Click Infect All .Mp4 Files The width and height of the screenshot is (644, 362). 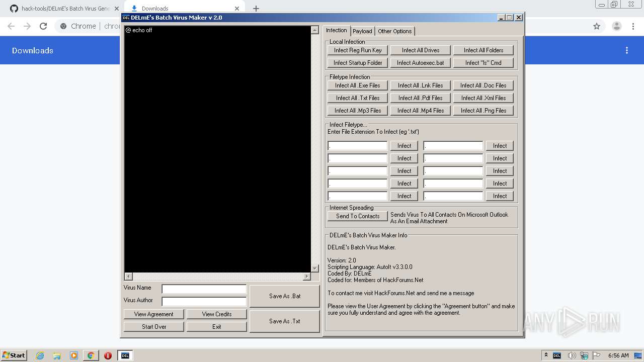click(421, 111)
